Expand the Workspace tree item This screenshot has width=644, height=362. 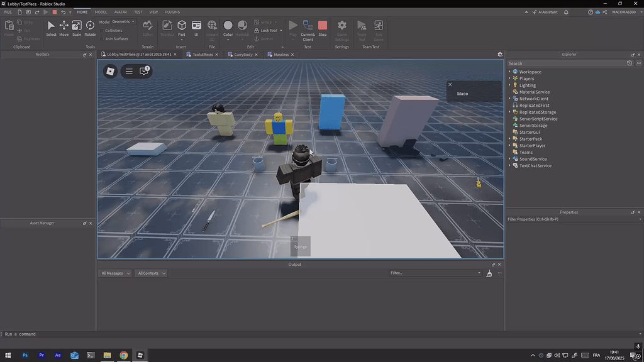pos(509,72)
